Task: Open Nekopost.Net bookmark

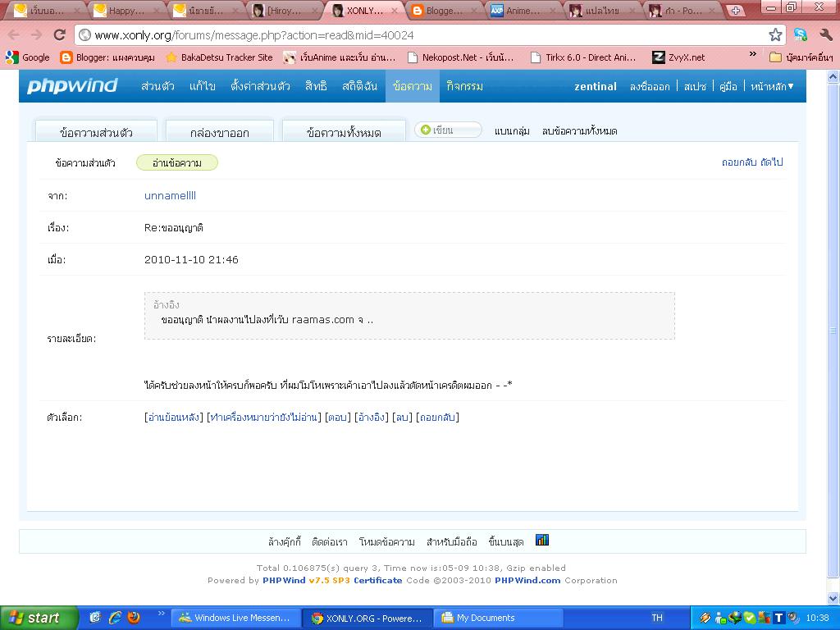Action: coord(461,57)
